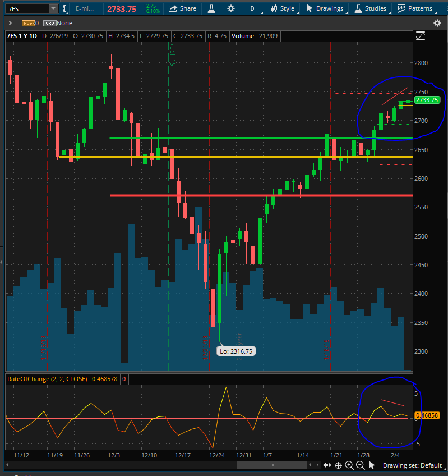The width and height of the screenshot is (448, 476).
Task: Click the +2.75 +0.10% change value
Action: pos(151,8)
